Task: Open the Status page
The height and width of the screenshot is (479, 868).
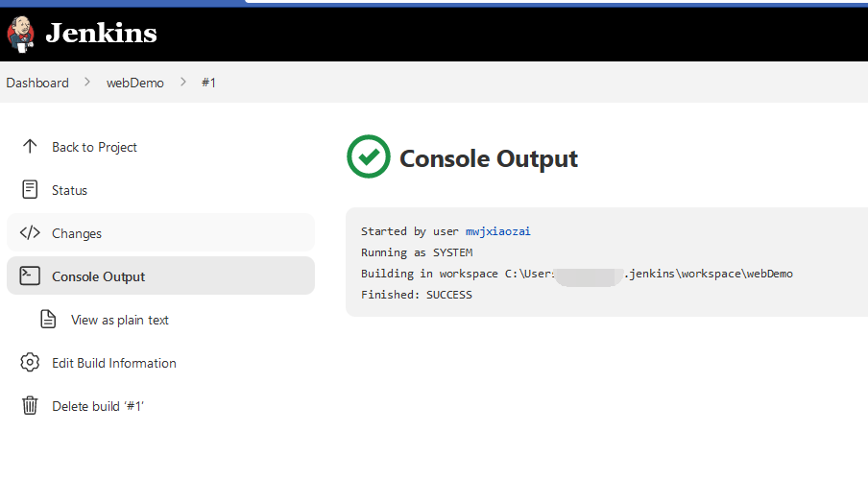Action: click(x=70, y=190)
